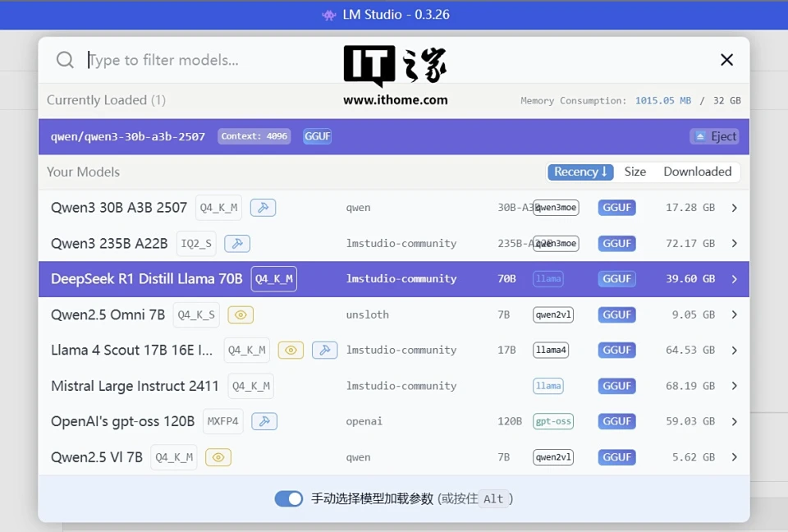Expand the OpenAI's gpt-oss 120B row chevron
Image resolution: width=788 pixels, height=532 pixels.
coord(735,420)
